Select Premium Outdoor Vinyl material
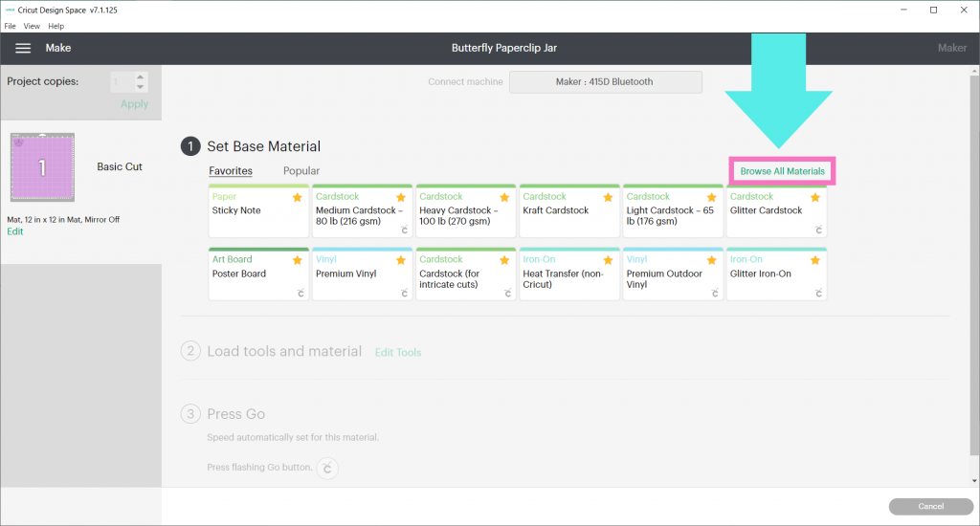980x526 pixels. click(673, 274)
